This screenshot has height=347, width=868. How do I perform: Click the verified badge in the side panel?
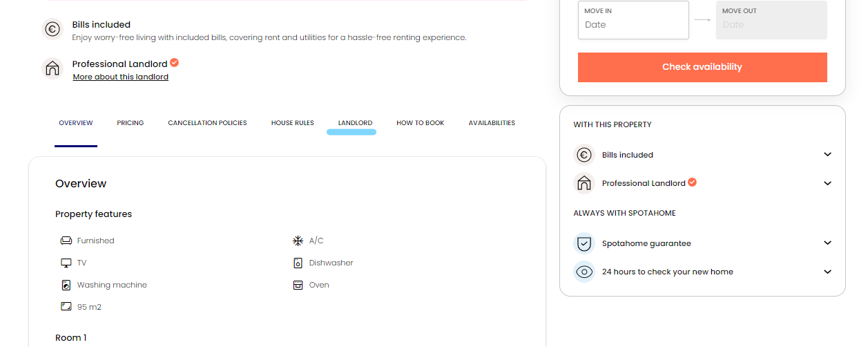693,182
